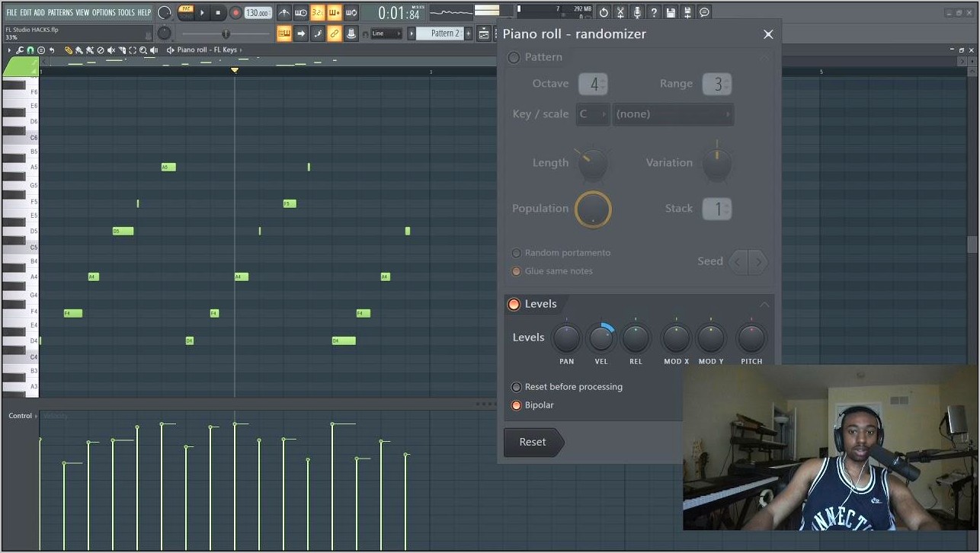Select the Mute tool in piano roll
980x553 pixels.
[x=111, y=50]
